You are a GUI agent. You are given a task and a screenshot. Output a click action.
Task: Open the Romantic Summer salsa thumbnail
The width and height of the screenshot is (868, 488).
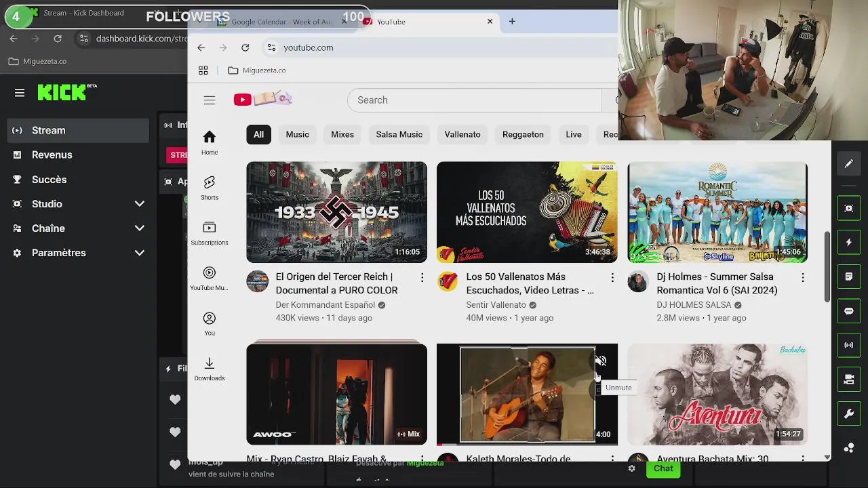[x=717, y=212]
